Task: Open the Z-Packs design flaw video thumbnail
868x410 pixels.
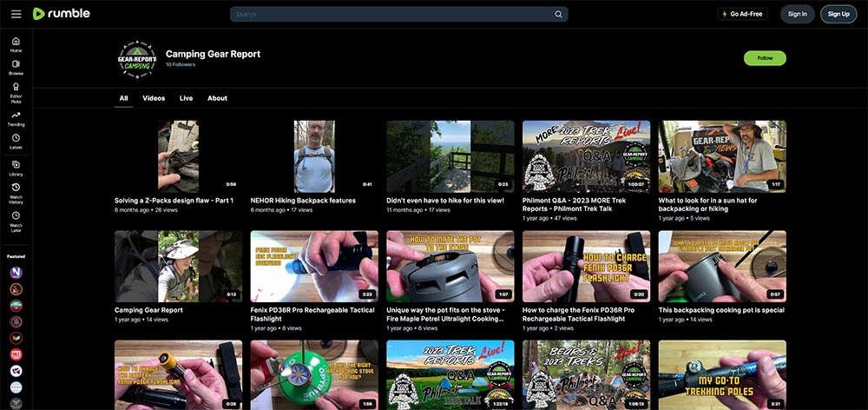Action: click(178, 156)
